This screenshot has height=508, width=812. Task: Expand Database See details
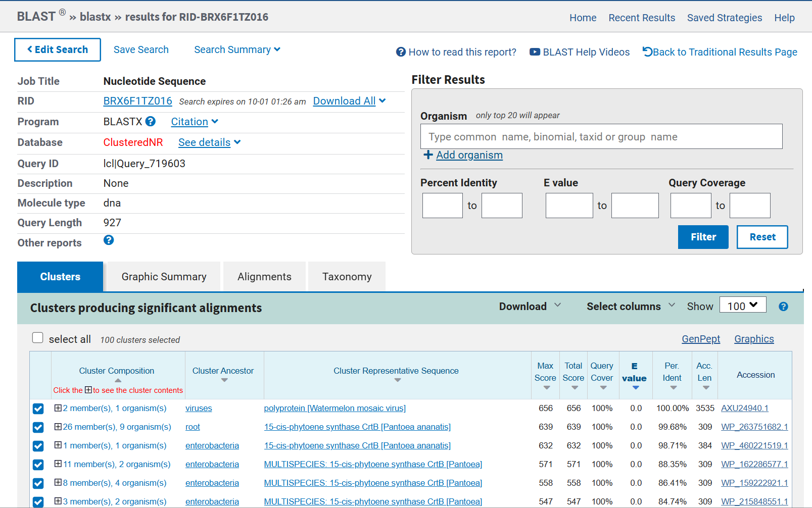[x=209, y=142]
